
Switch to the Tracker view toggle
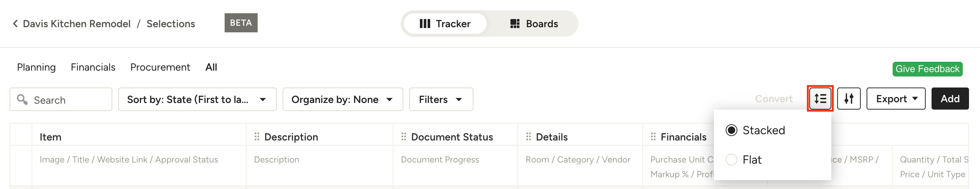[x=445, y=24]
